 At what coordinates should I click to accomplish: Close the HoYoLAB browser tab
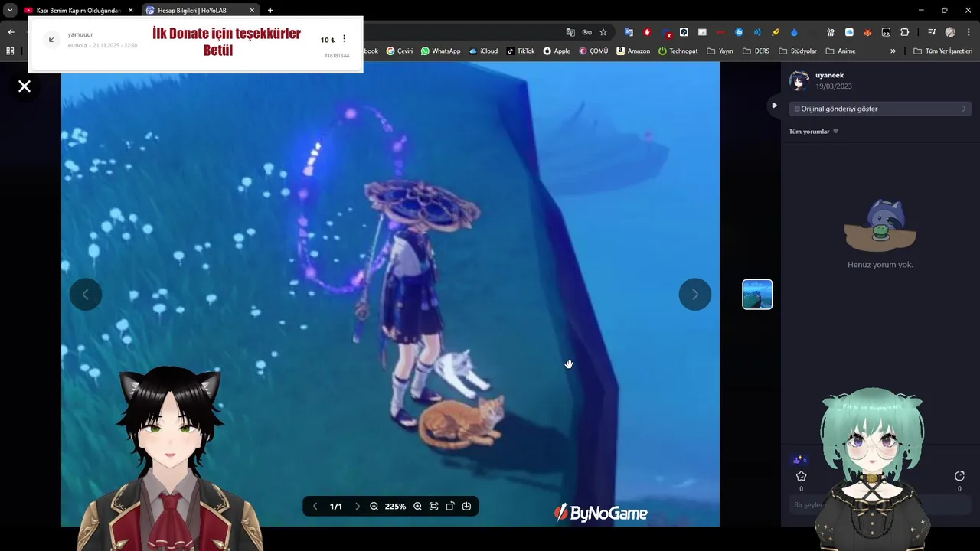252,11
